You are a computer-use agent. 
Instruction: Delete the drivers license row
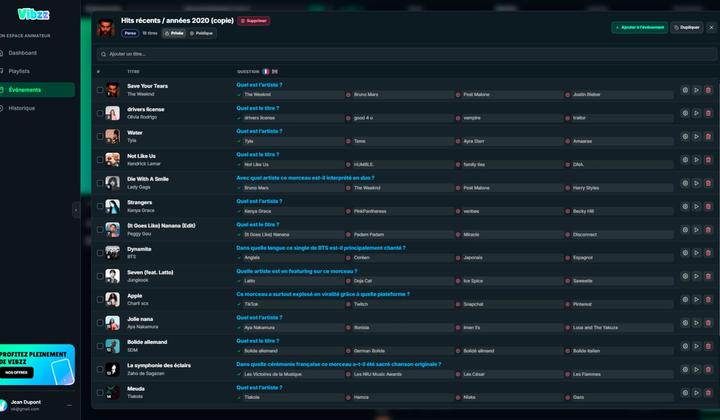click(x=708, y=113)
